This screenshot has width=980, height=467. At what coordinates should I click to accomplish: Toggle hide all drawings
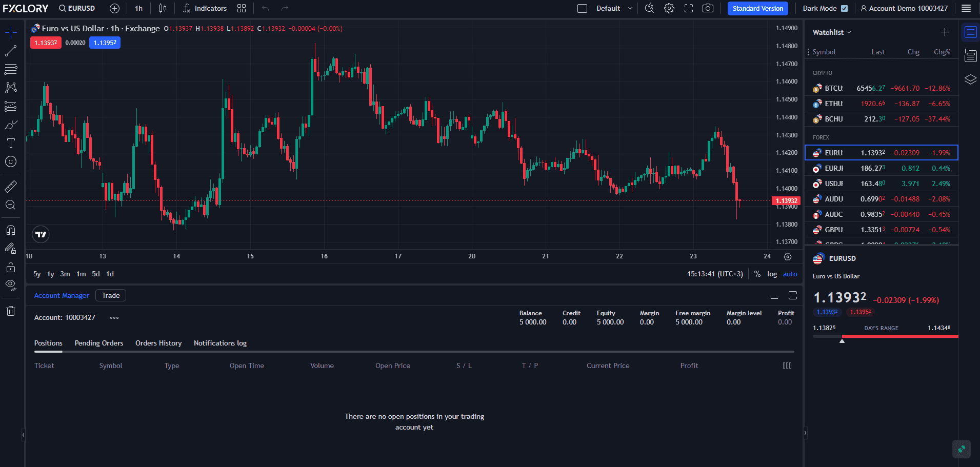(11, 286)
